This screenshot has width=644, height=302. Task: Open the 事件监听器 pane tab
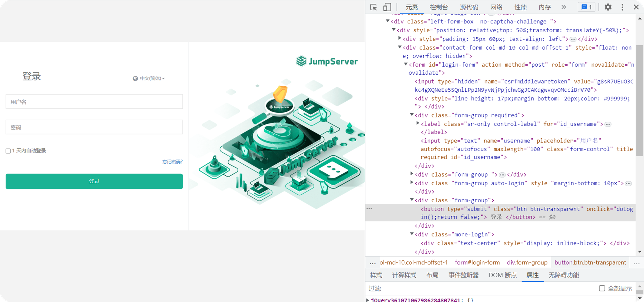click(x=464, y=275)
